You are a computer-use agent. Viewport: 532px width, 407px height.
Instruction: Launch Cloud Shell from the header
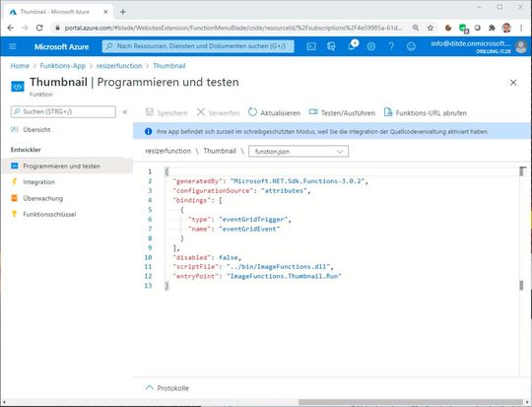point(311,46)
